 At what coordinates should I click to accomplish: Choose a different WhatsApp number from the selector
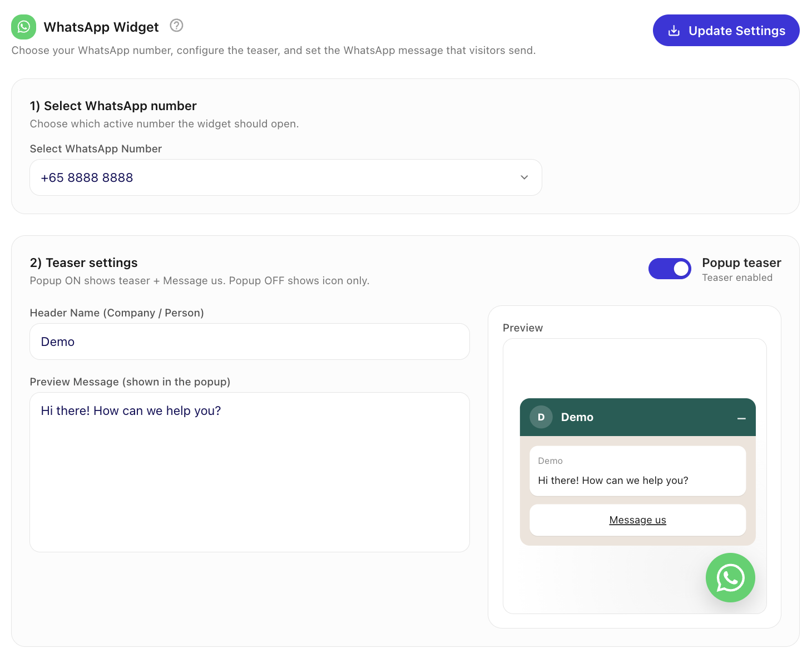[x=285, y=177]
